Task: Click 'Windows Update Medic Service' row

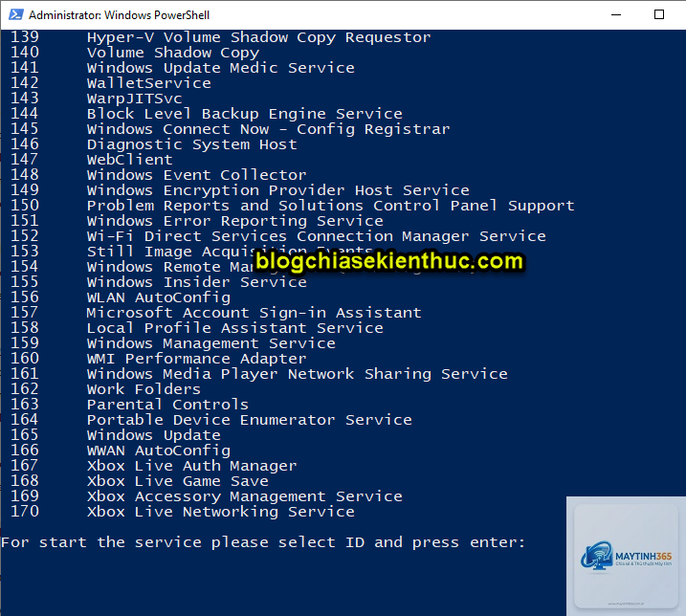Action: (220, 68)
